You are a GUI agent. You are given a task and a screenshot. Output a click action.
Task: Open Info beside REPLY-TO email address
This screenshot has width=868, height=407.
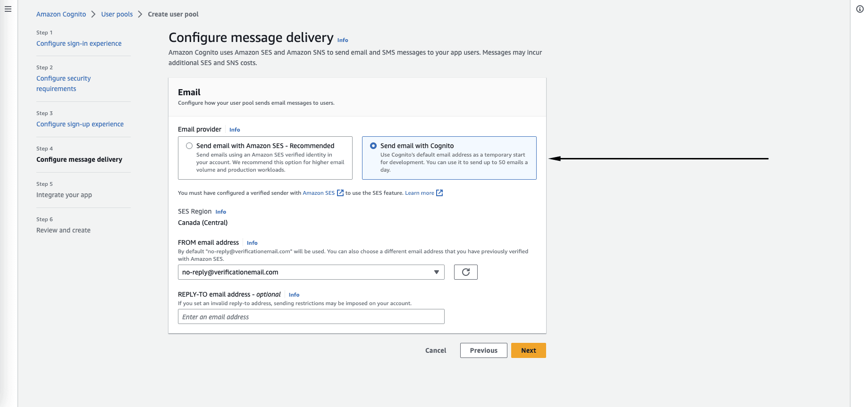click(x=294, y=295)
